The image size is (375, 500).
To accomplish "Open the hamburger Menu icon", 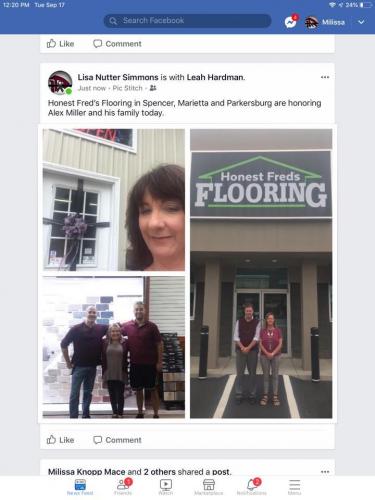I will click(294, 486).
